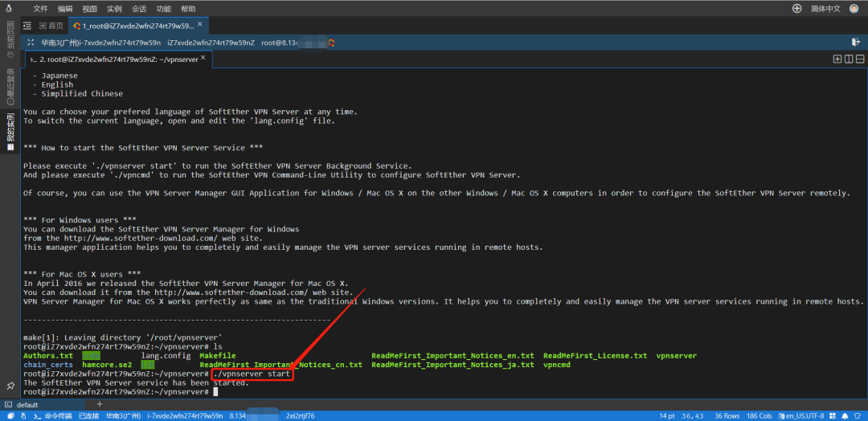Screen dimensions: 868x421
Task: Click the hamcore.se2 file name
Action: tap(107, 365)
